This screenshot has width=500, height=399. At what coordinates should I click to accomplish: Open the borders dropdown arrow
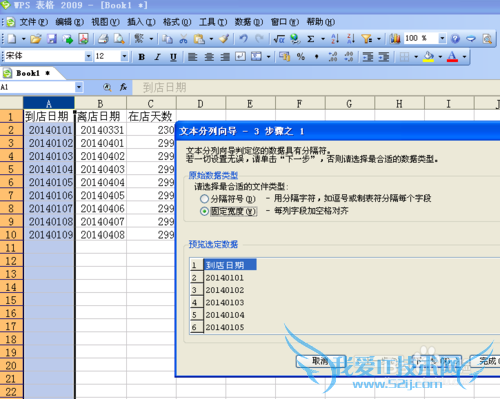[x=416, y=57]
